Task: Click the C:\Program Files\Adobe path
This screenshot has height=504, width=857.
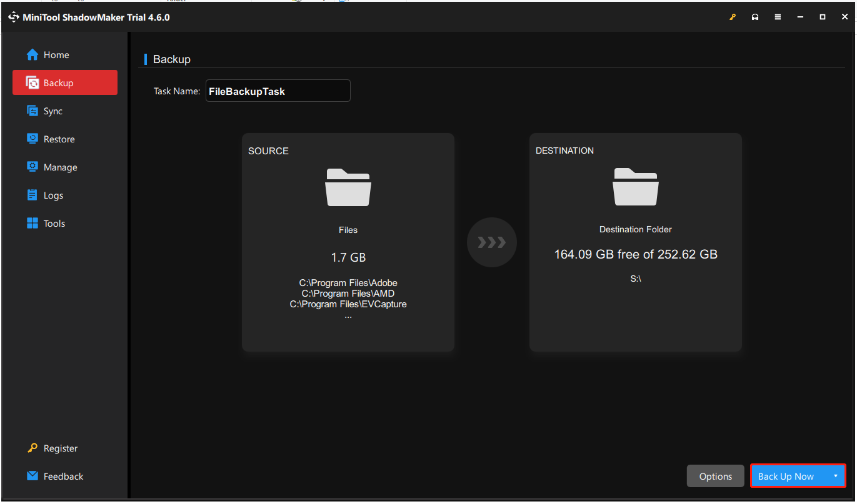Action: [x=348, y=283]
